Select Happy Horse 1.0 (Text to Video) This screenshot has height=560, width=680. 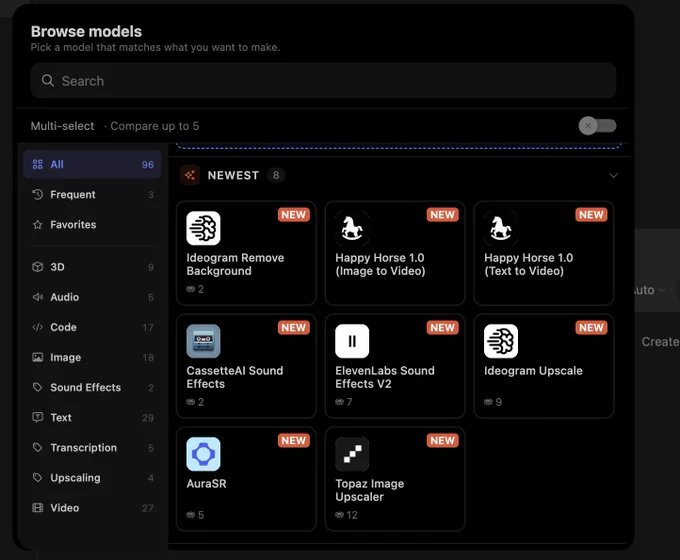coord(529,264)
